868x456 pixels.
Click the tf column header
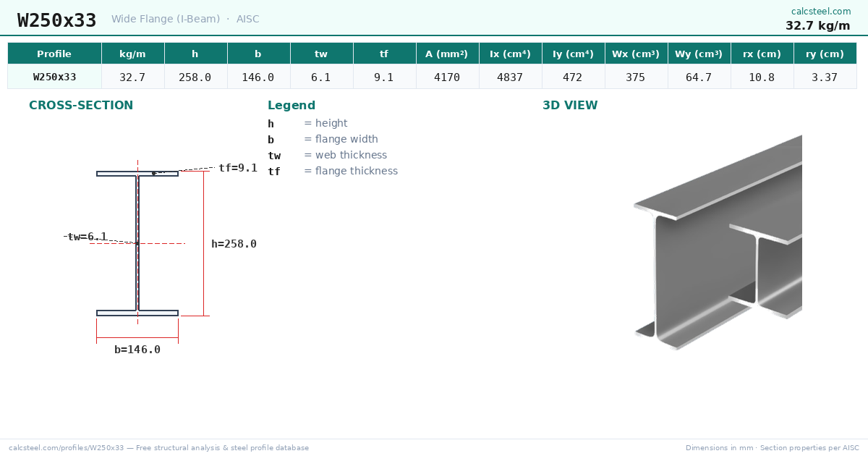coord(384,54)
